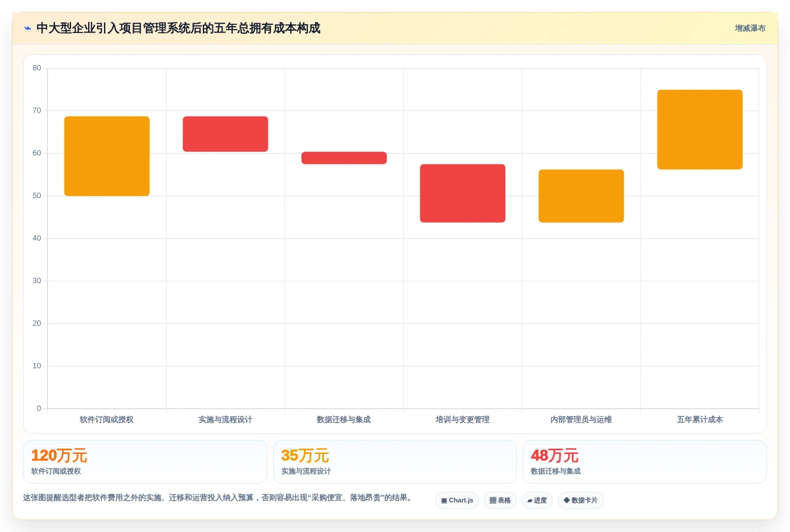Click the Chart.js tag chip
790x532 pixels.
[457, 501]
